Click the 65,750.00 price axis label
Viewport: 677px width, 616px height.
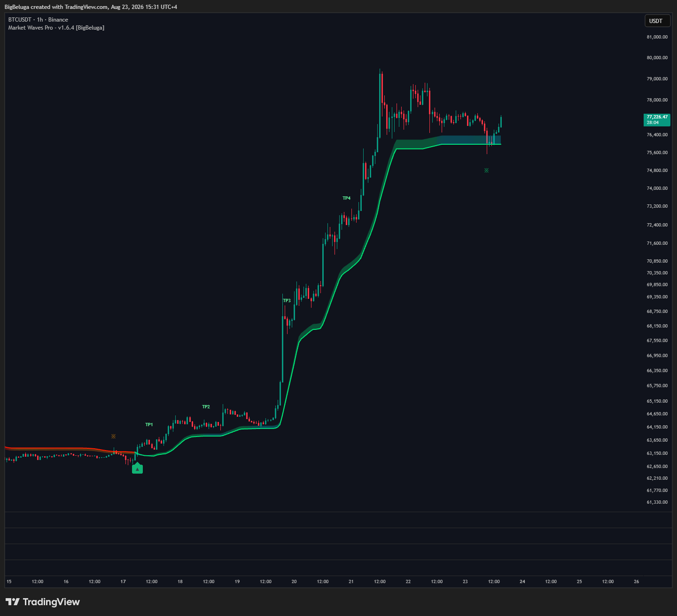(657, 386)
